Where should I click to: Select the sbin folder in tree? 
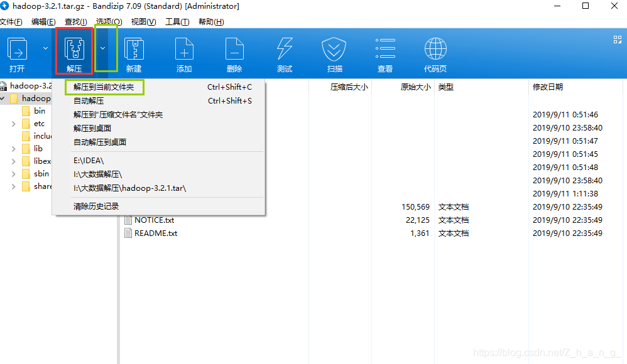click(41, 174)
